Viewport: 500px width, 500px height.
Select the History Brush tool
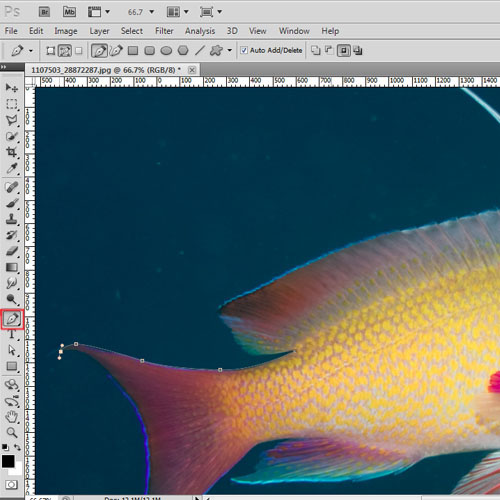[x=12, y=235]
